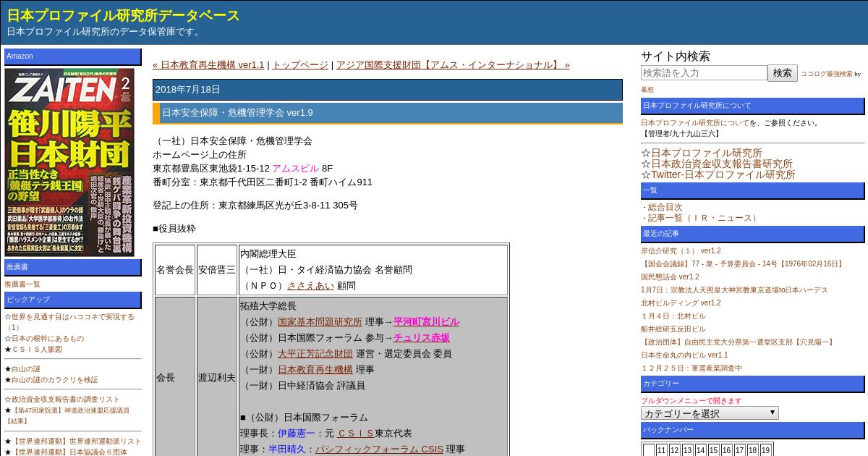
Task: Click the 検索 search button
Action: [x=783, y=73]
